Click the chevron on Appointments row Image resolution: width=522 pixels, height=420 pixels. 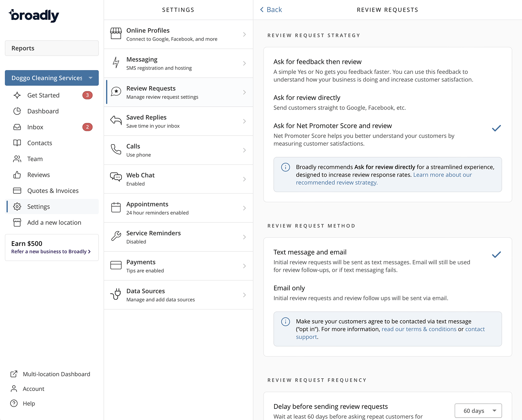click(x=244, y=208)
